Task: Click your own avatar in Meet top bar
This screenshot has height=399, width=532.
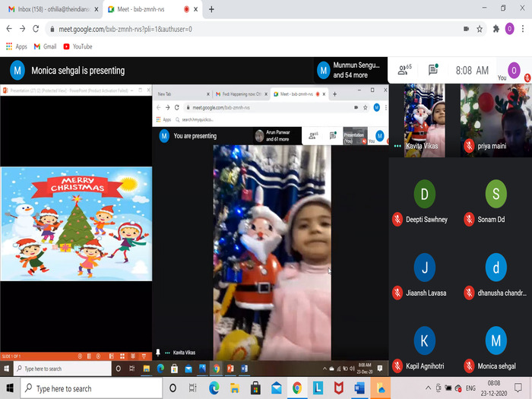Action: coord(514,70)
